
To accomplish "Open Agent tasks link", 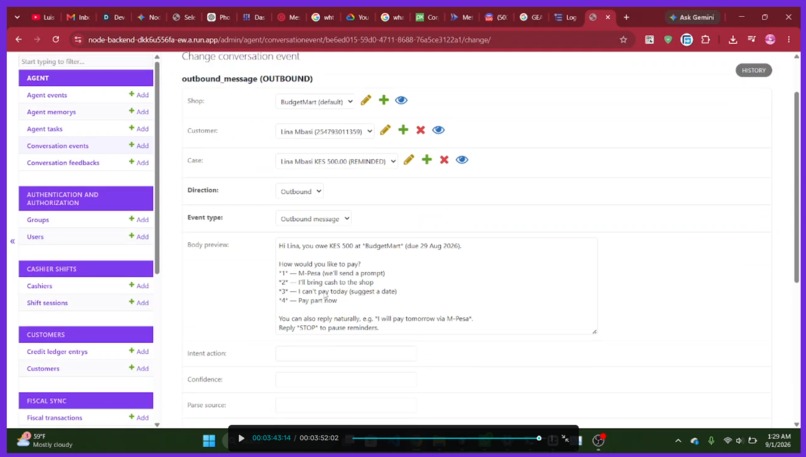I will pos(45,129).
